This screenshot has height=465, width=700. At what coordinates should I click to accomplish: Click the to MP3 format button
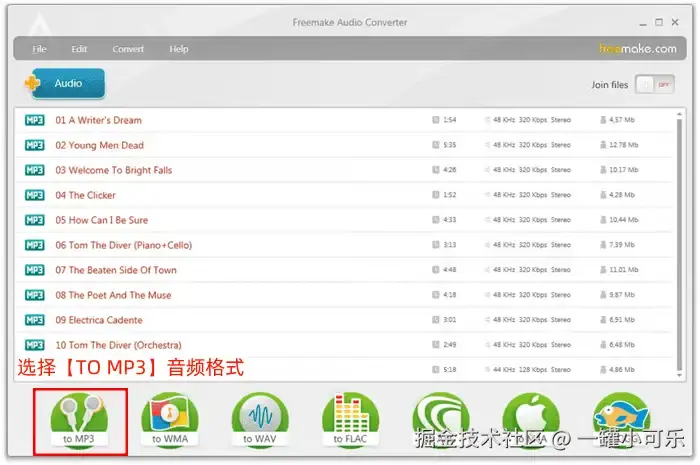coord(79,420)
